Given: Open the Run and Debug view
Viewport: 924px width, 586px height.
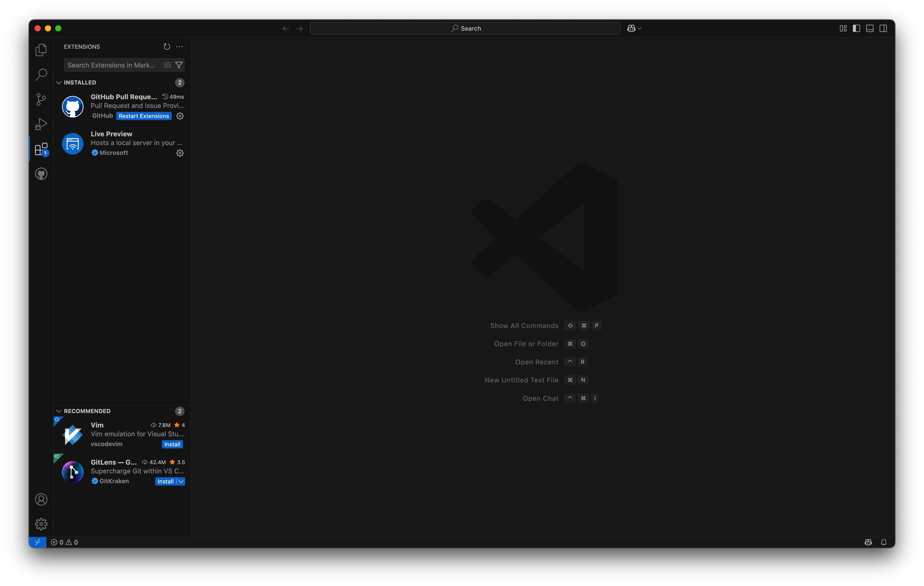Looking at the screenshot, I should click(x=41, y=124).
